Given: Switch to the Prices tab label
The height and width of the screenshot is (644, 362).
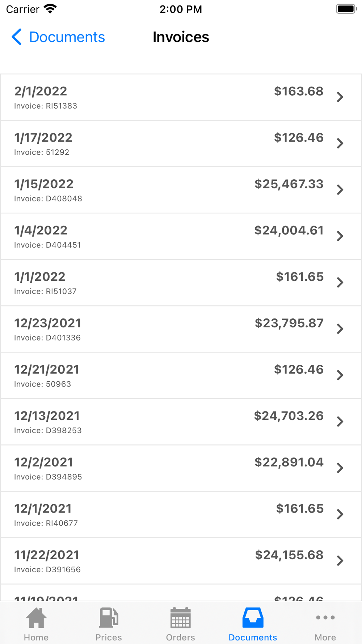Looking at the screenshot, I should tap(109, 637).
